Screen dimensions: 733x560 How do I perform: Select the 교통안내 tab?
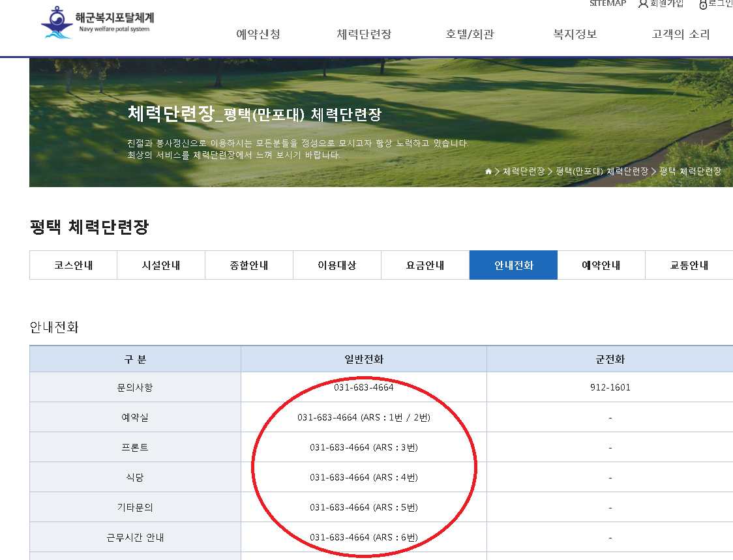click(689, 265)
